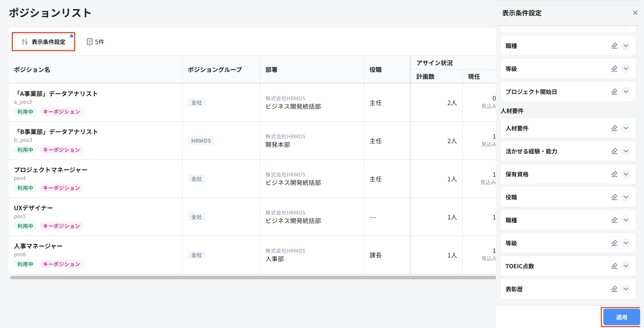Click the list icon beside 5件

[90, 42]
